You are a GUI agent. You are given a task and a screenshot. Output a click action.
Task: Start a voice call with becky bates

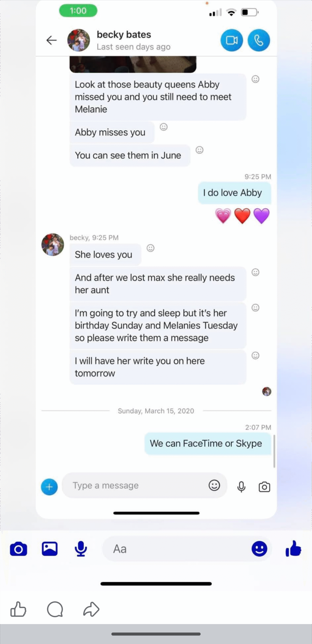[x=259, y=40]
